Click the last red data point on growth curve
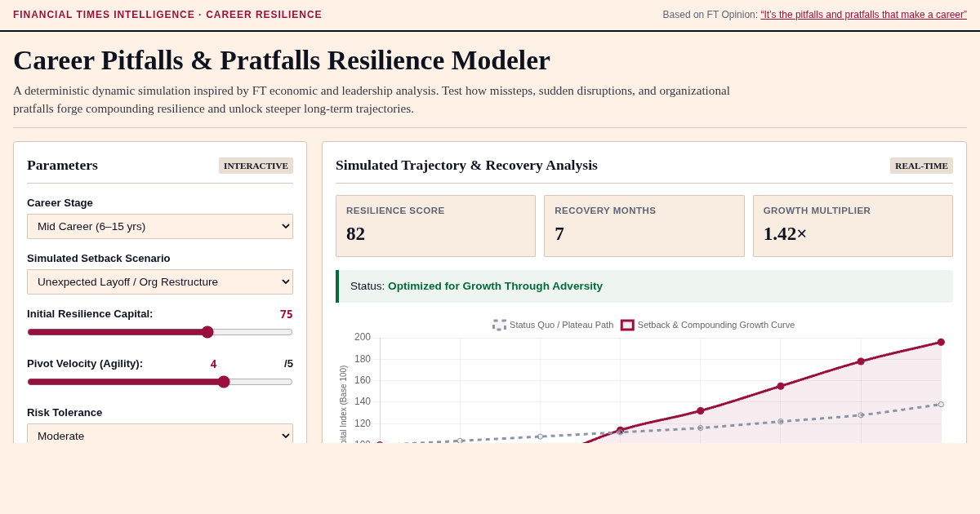Viewport: 980px width, 514px height. (x=941, y=342)
